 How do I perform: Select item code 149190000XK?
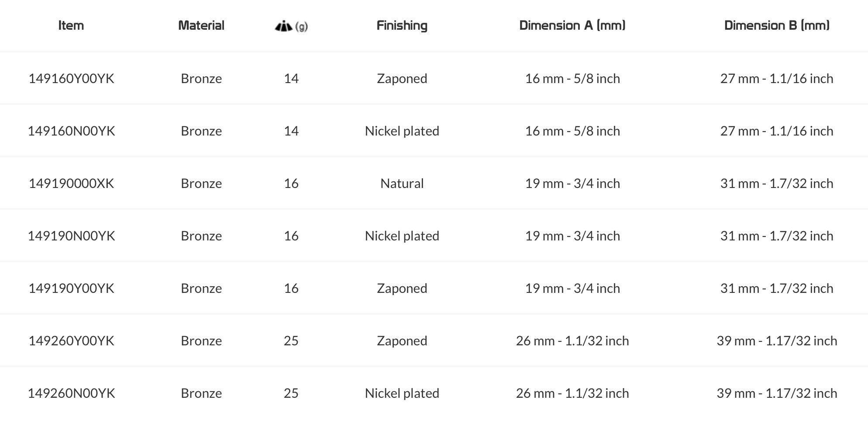click(x=71, y=184)
